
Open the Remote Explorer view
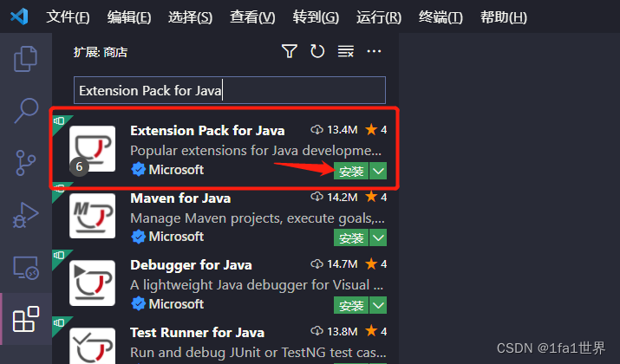tap(26, 268)
